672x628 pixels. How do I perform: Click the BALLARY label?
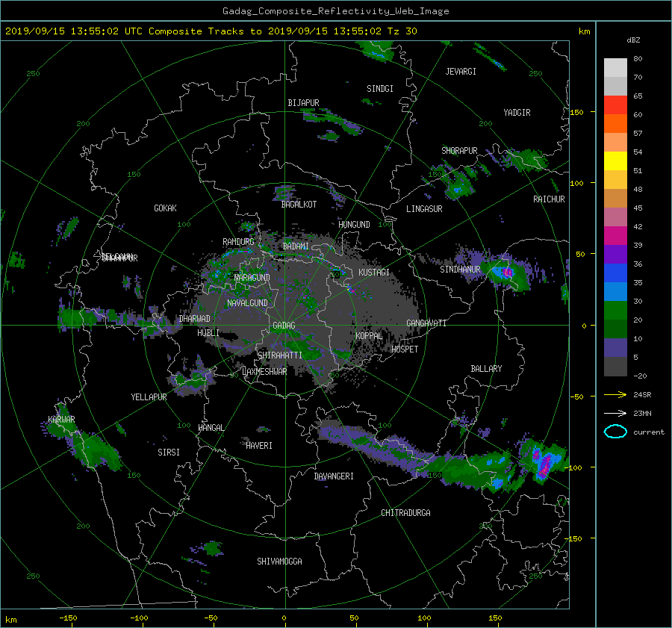coord(486,369)
